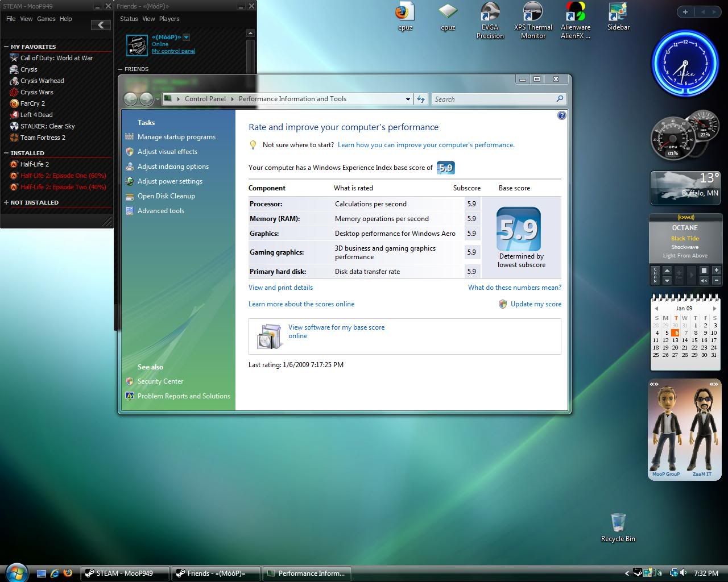Screen dimensions: 728x582
Task: Click the network icon in the system tray
Action: [673, 573]
